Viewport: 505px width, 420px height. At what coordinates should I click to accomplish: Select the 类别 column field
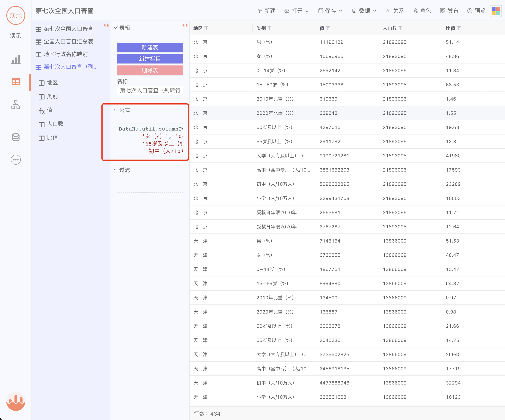48,96
